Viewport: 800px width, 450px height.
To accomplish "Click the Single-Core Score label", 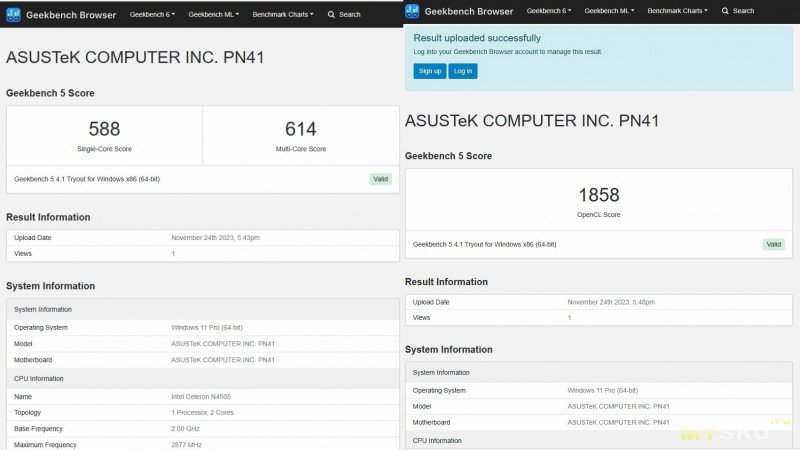I will click(x=104, y=149).
